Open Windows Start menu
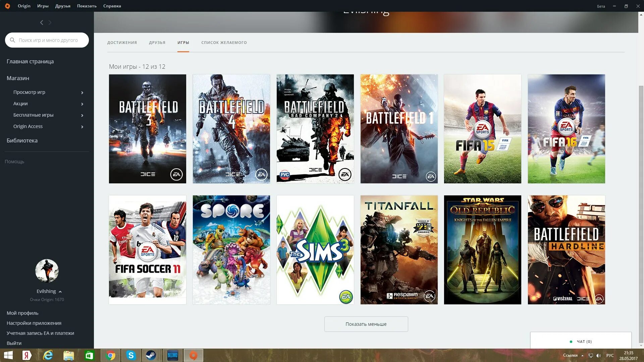 (8, 355)
